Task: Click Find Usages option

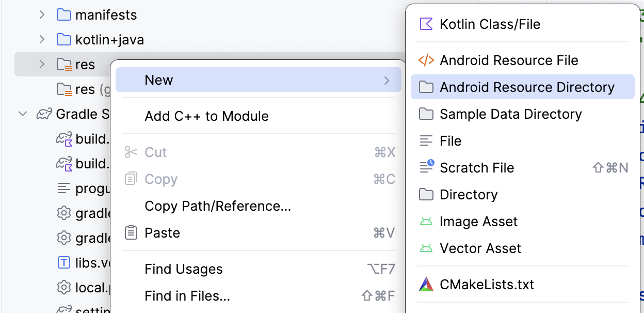Action: click(x=184, y=269)
